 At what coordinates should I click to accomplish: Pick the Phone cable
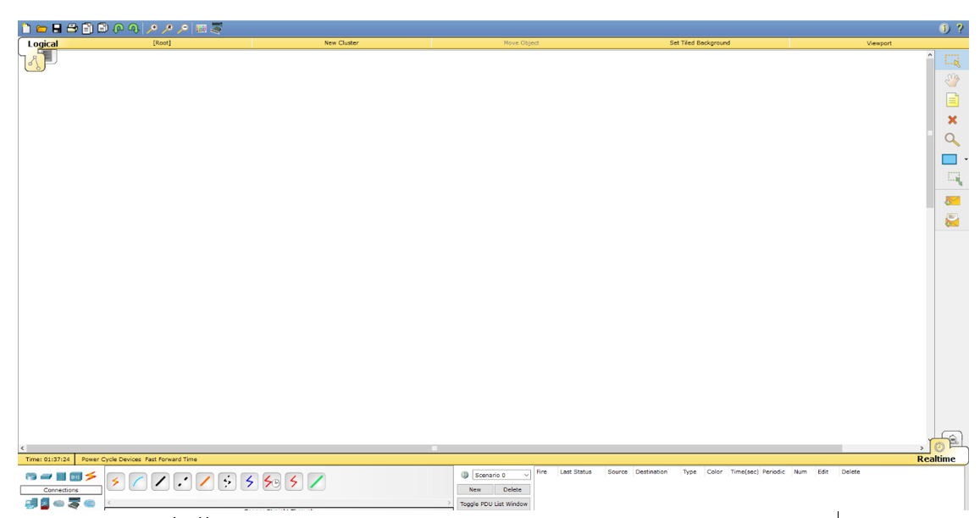pyautogui.click(x=228, y=482)
